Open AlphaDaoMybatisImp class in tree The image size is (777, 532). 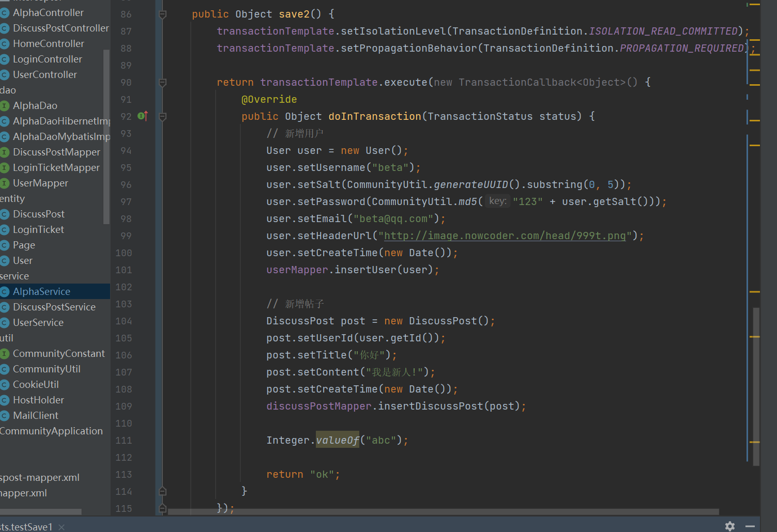[61, 136]
